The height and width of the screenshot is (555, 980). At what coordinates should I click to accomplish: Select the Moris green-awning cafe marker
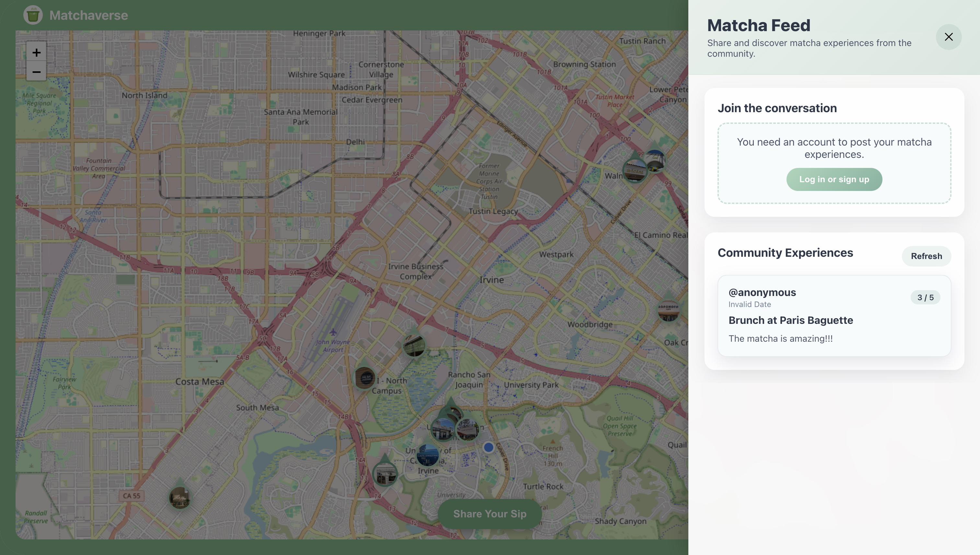414,346
